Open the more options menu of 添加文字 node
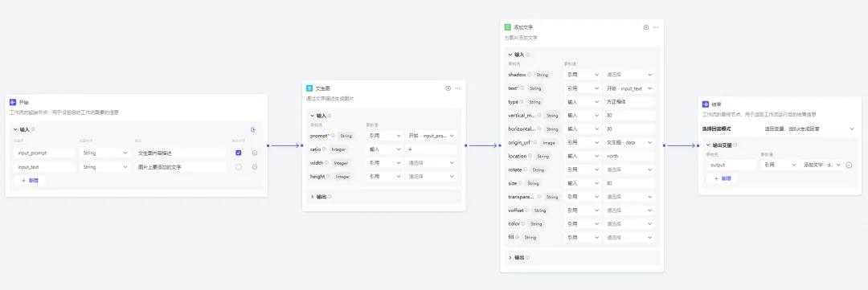Viewport: 868px width, 290px height. click(x=656, y=27)
